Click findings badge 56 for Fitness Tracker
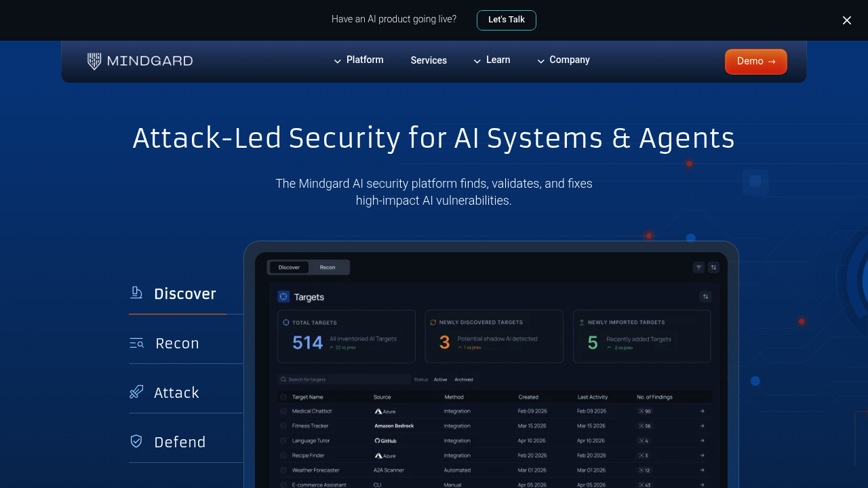 tap(644, 426)
